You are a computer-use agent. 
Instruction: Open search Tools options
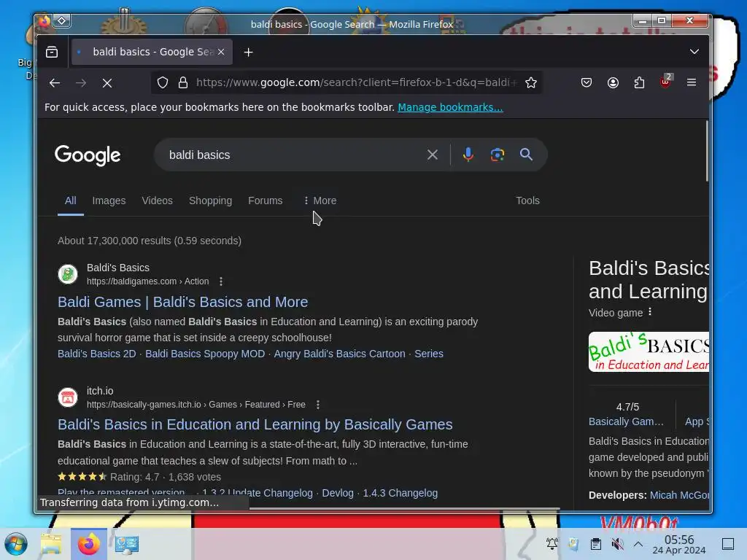(528, 201)
